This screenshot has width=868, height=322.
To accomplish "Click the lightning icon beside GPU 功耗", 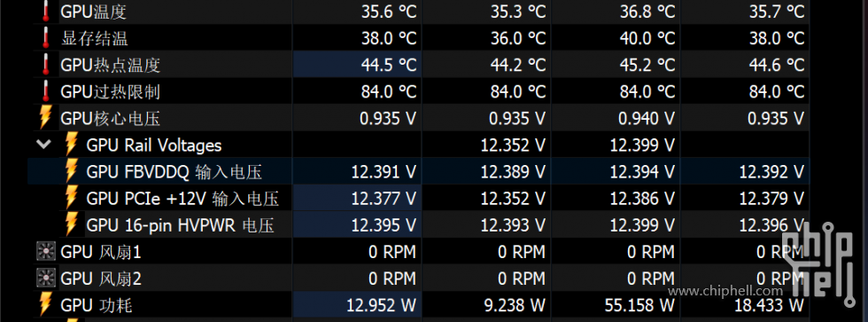I will 45,304.
